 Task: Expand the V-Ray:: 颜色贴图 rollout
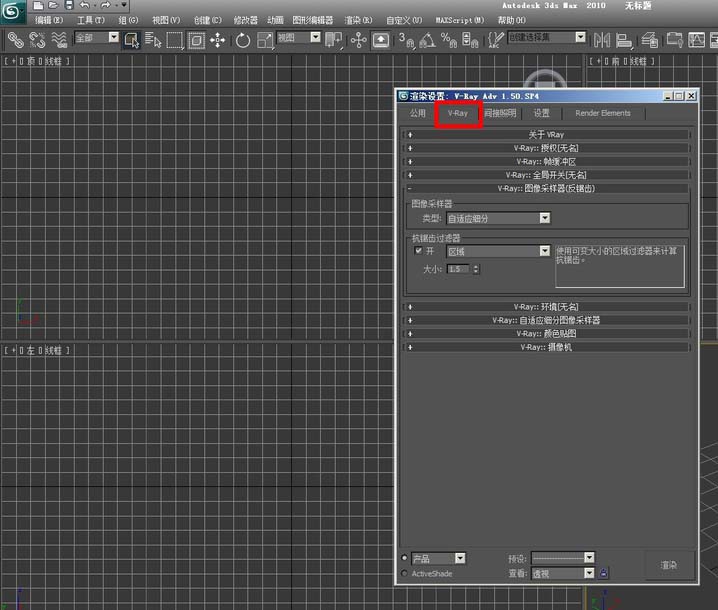(x=546, y=333)
